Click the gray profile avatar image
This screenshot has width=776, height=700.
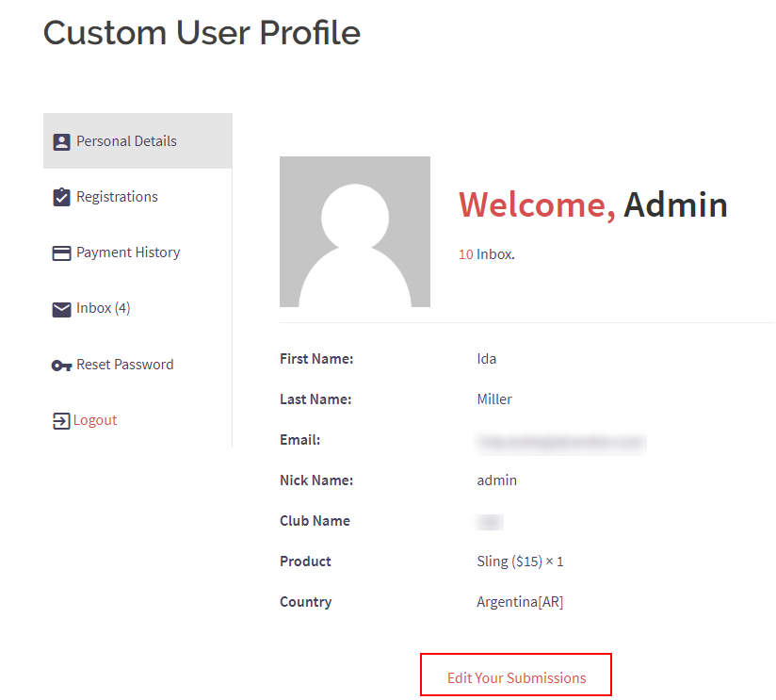coord(354,232)
